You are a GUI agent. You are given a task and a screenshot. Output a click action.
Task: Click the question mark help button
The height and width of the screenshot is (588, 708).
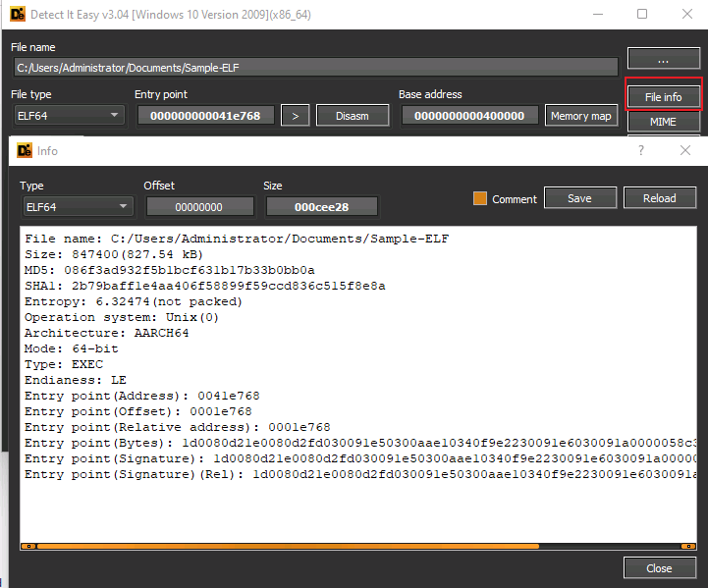point(641,150)
